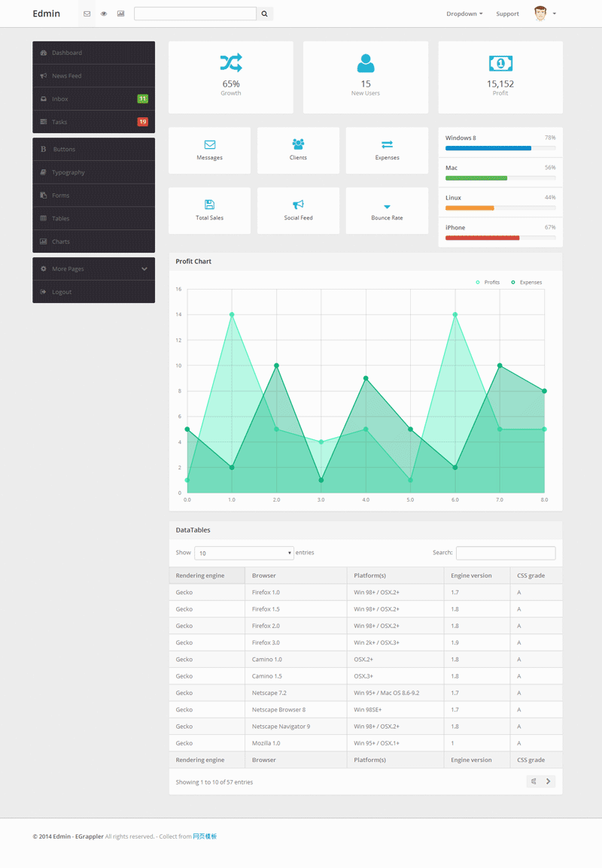The image size is (602, 868).
Task: Click the Windows 8 blue progress bar
Action: [x=488, y=148]
